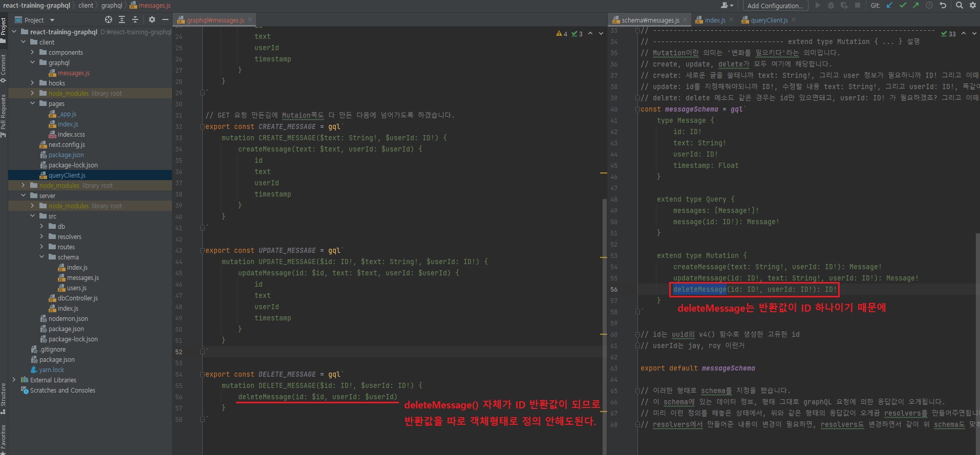Click the Rollback undo icon
Screen dimensions: 980x455
tap(943, 6)
